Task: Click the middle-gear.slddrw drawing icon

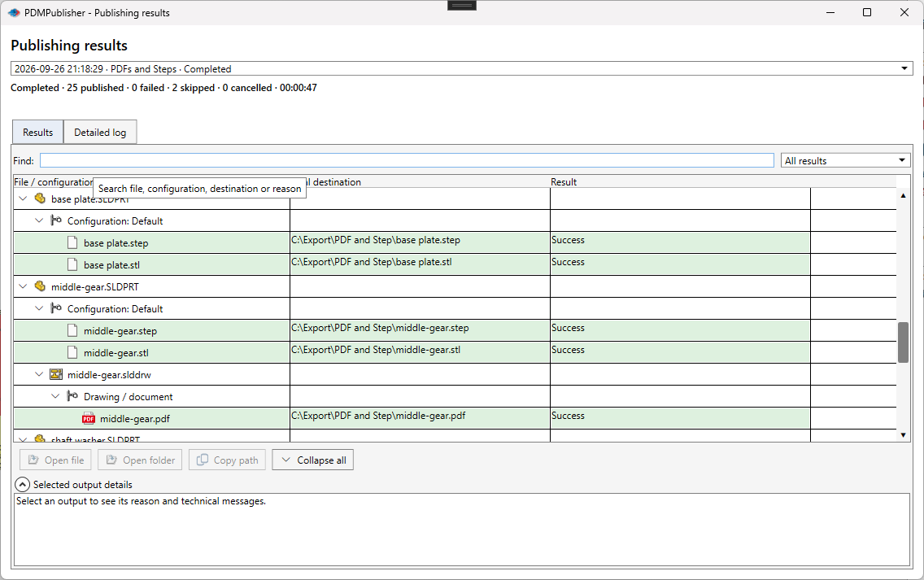Action: coord(56,374)
